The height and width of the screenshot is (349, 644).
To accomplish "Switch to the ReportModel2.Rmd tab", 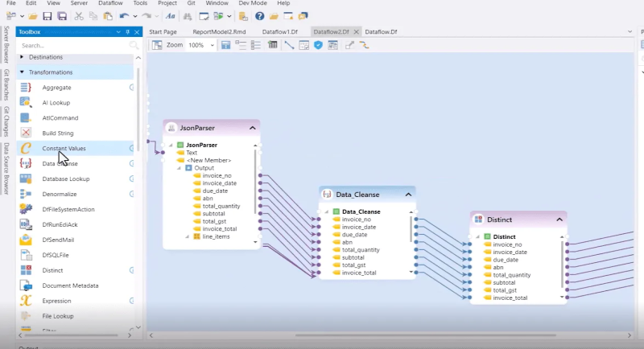I will 219,31.
